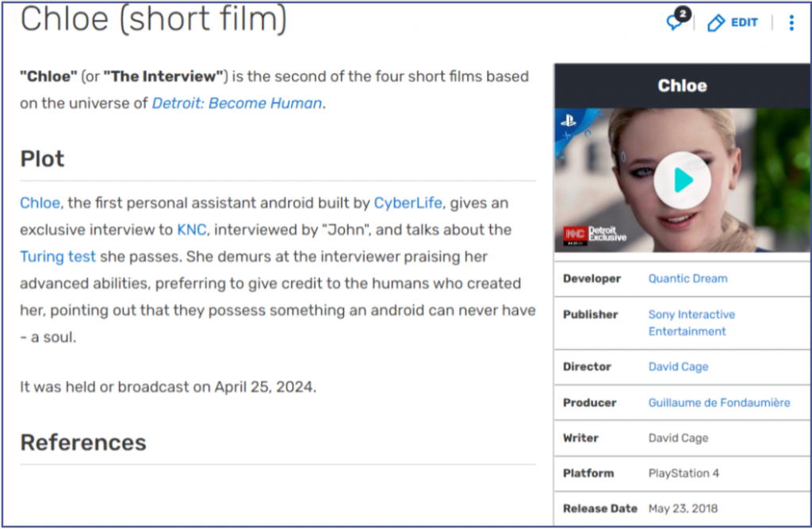The width and height of the screenshot is (812, 529).
Task: Click the May 23, 2018 release date
Action: [x=683, y=509]
